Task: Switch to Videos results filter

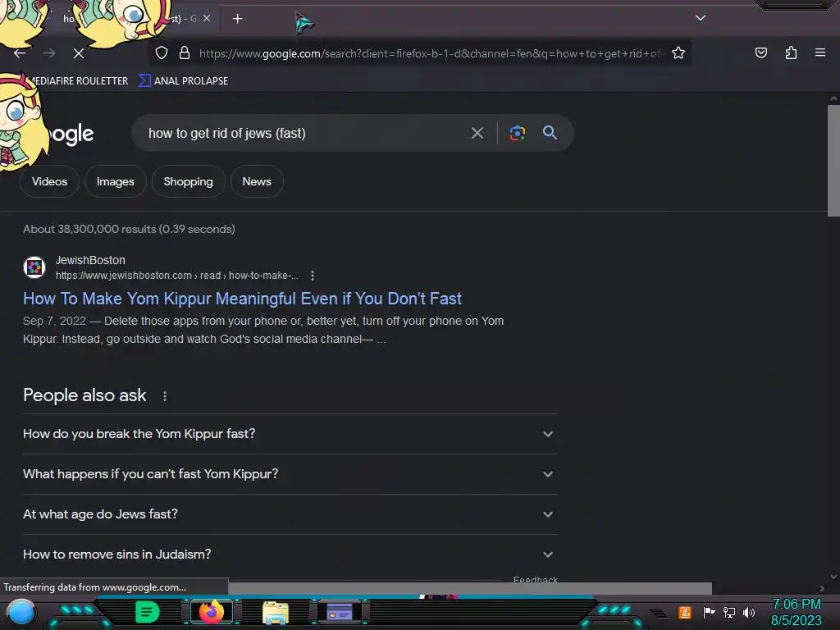Action: pyautogui.click(x=49, y=181)
